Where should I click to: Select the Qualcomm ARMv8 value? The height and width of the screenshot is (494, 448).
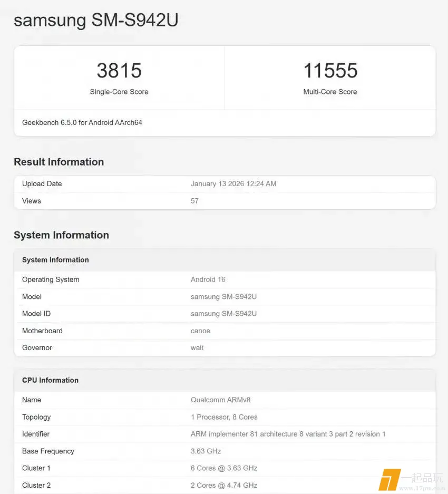point(220,400)
